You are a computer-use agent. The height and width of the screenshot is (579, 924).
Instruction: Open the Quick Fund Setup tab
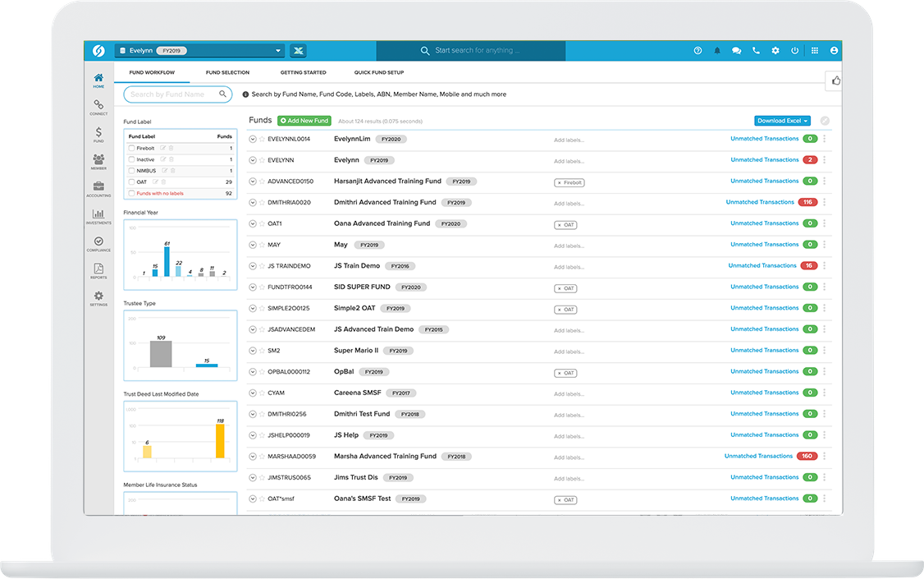click(379, 73)
